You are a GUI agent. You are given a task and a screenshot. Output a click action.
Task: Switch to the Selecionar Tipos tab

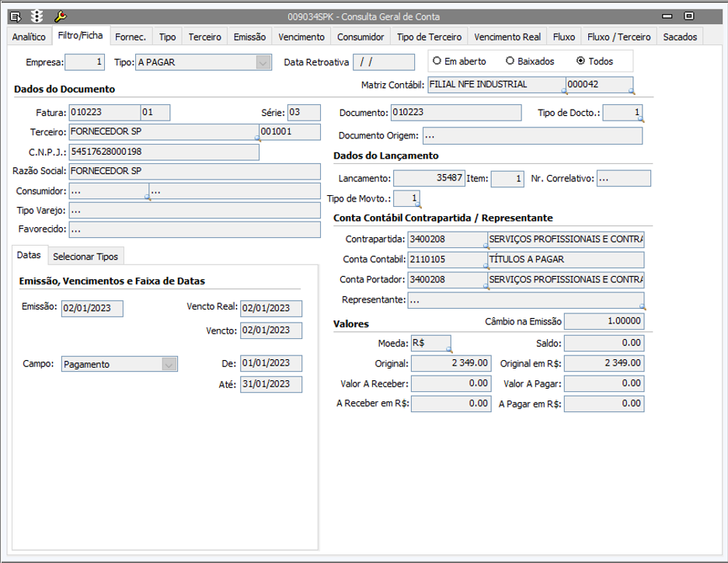85,257
